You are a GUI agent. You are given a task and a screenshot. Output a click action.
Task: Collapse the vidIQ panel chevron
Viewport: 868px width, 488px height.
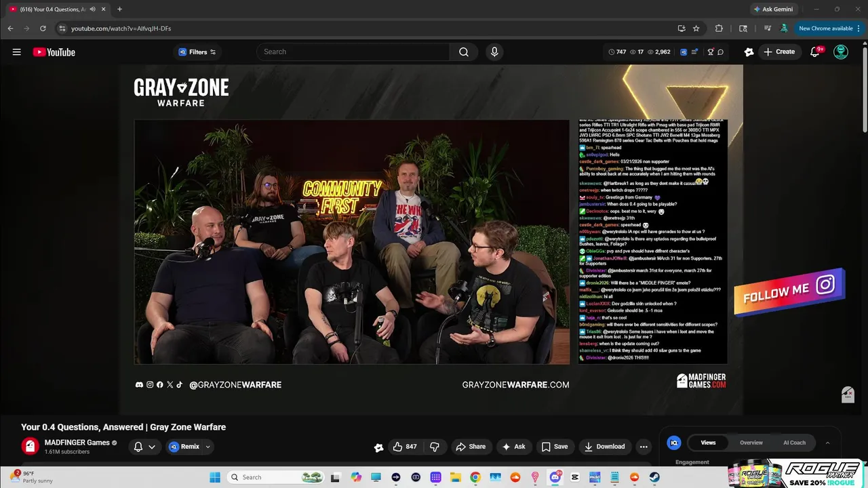point(827,443)
